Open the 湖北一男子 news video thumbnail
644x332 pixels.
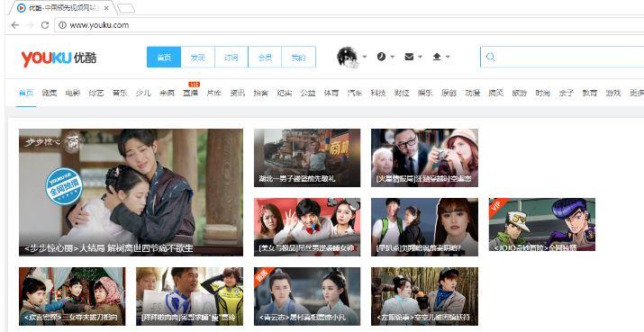click(x=307, y=158)
